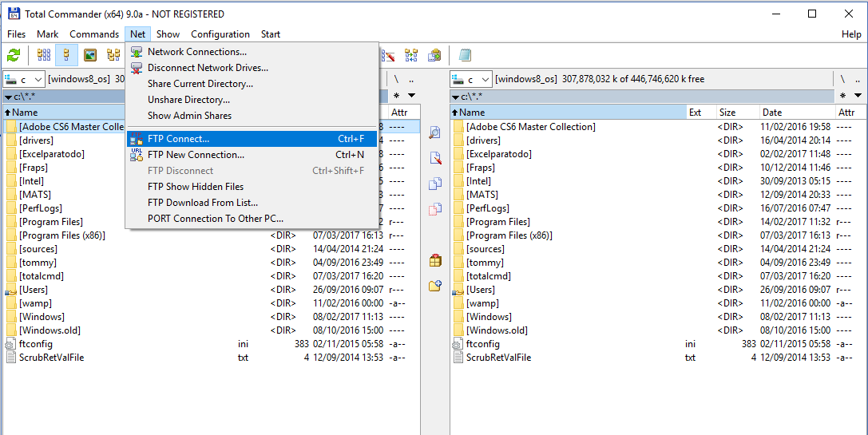Screen dimensions: 868x435
Task: Open the left panel directory hotlist asterisk
Action: [x=394, y=95]
